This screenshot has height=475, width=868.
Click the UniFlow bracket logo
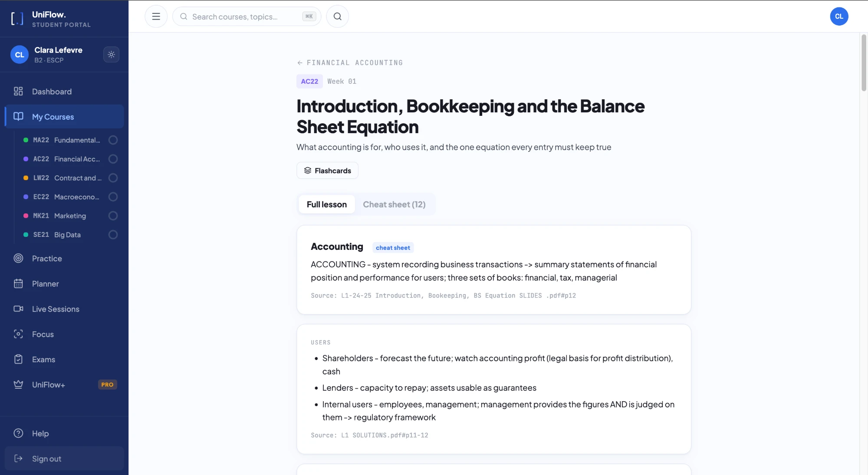point(17,19)
